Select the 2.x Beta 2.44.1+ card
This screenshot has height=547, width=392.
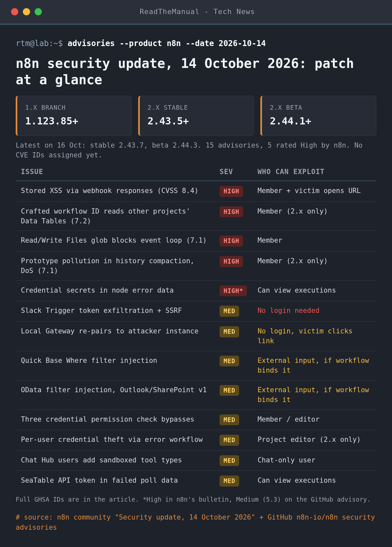click(318, 116)
